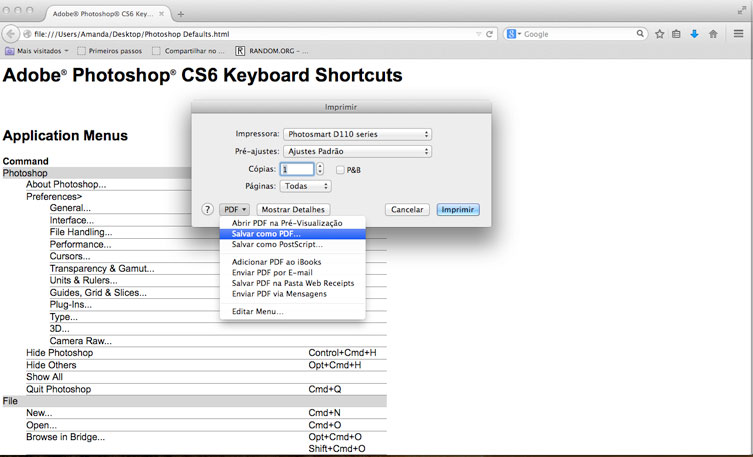Viewport: 753px width, 457px height.
Task: Click the reload icon in address bar
Action: tap(490, 33)
